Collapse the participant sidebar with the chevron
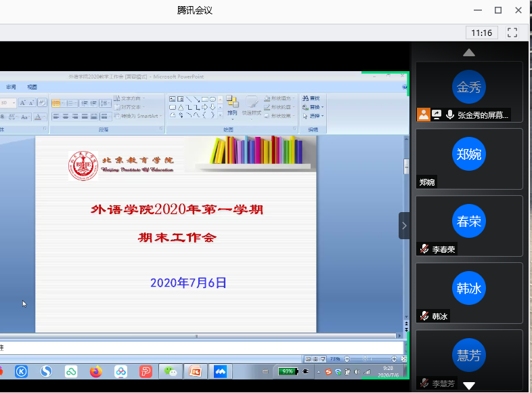Image resolution: width=532 pixels, height=393 pixels. click(404, 226)
